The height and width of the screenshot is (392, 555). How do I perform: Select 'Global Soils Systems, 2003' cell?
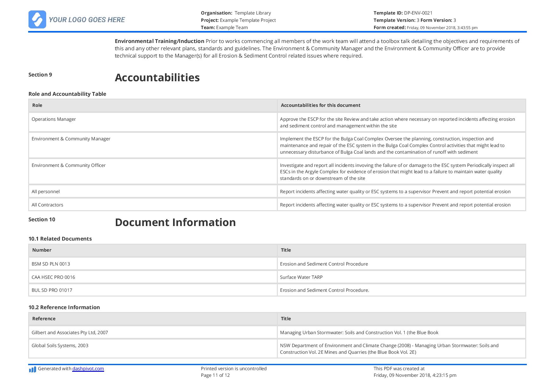pyautogui.click(x=153, y=349)
